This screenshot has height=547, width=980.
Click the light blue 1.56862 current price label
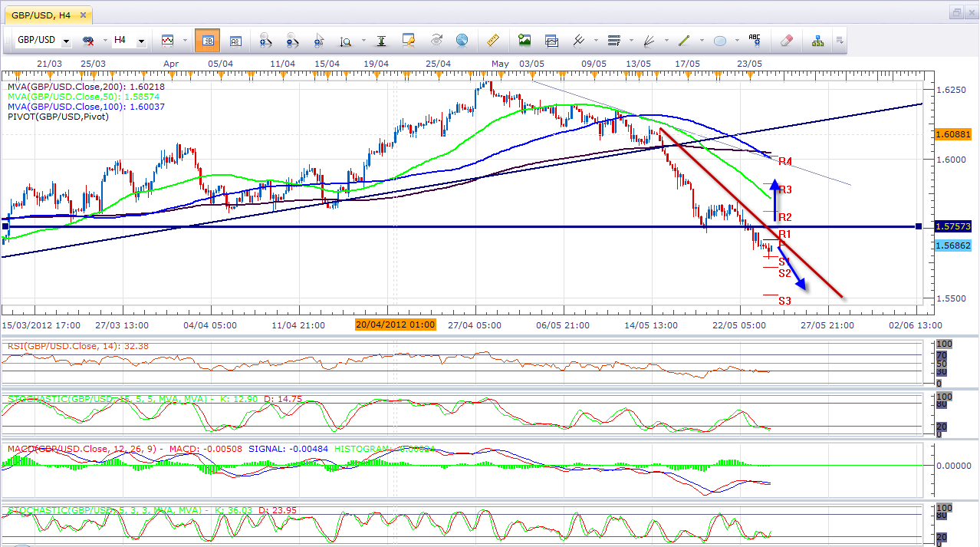click(953, 245)
